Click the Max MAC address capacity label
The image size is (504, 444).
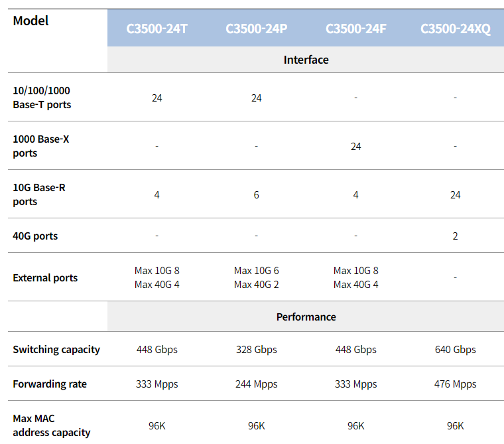pyautogui.click(x=52, y=425)
